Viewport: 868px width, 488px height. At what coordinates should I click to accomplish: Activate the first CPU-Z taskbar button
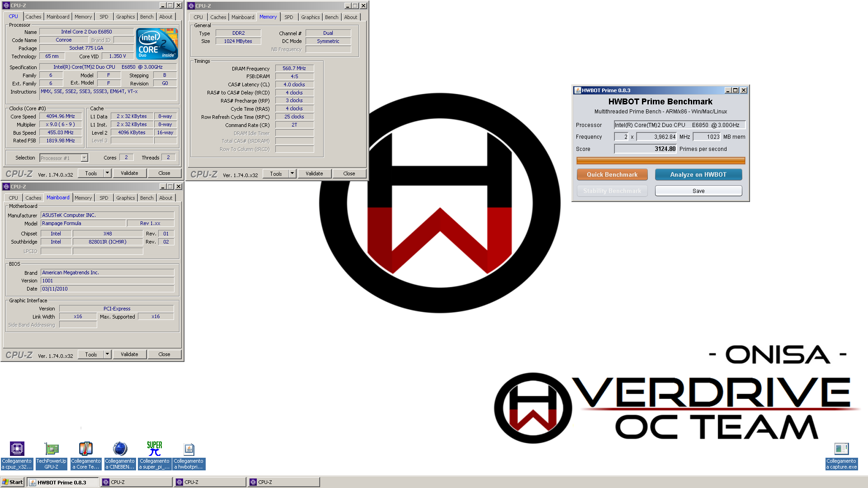[x=137, y=482]
